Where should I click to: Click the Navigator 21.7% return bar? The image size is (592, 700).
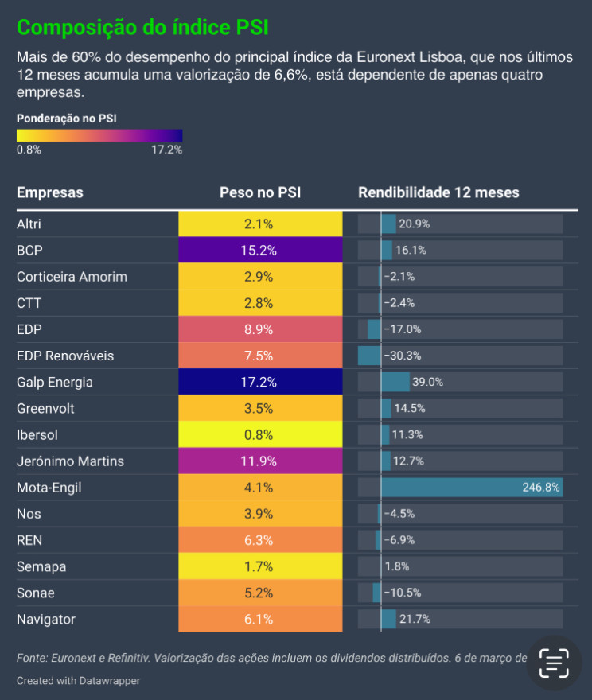pyautogui.click(x=388, y=619)
